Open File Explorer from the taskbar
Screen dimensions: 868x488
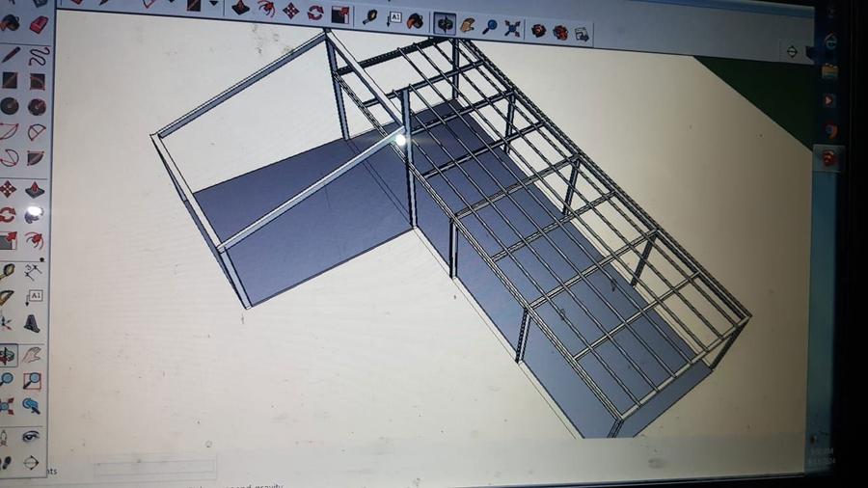point(829,72)
